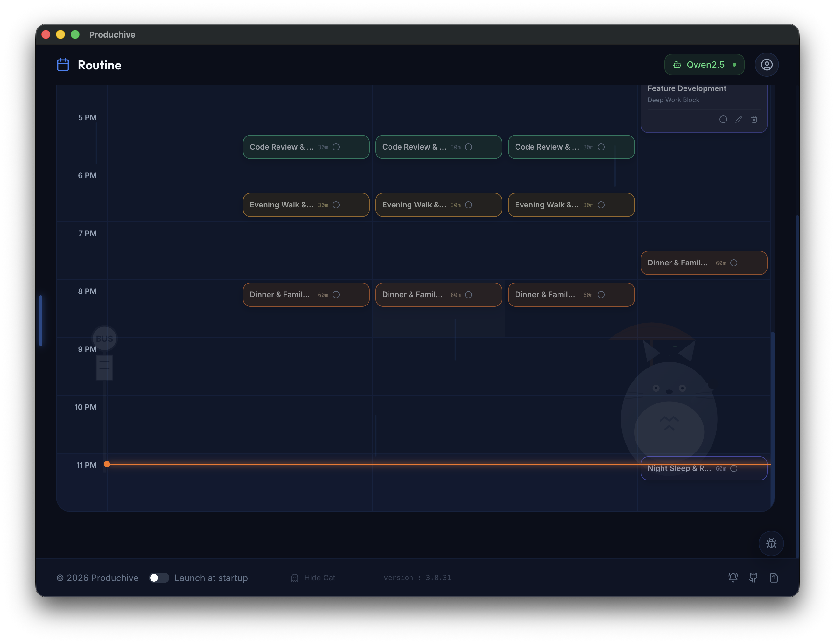The height and width of the screenshot is (644, 835).
Task: Mark the 7 PM Dinner & Family task complete
Action: [x=733, y=262]
